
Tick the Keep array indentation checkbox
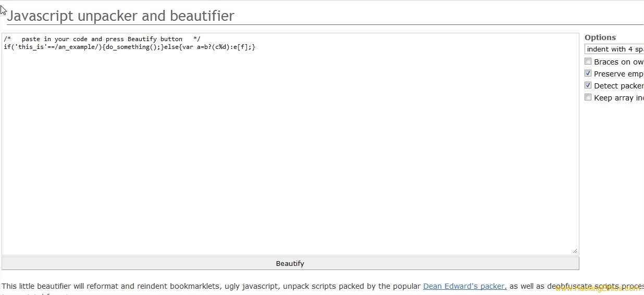[588, 97]
